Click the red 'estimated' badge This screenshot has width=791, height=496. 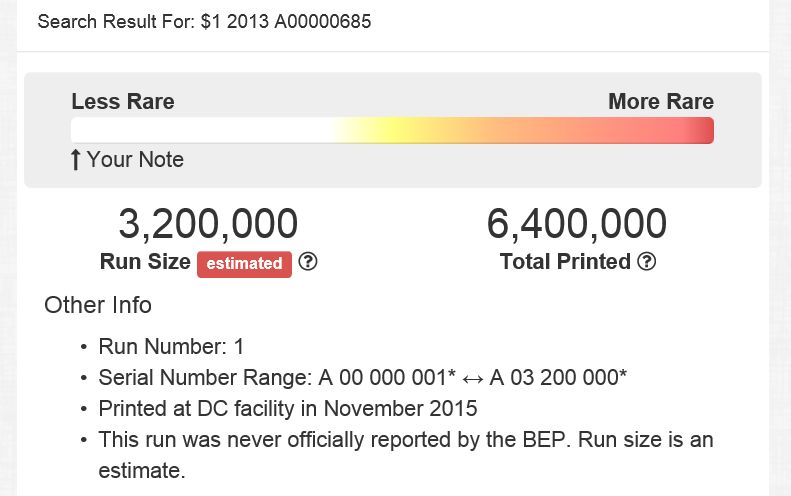245,263
